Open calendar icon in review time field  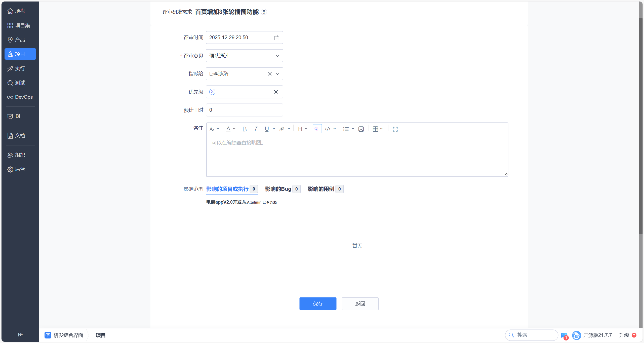[x=276, y=38]
